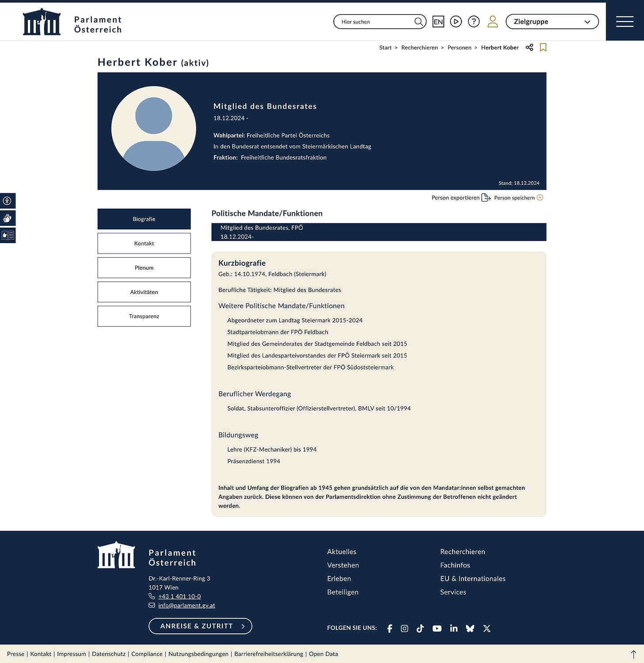This screenshot has width=644, height=663.
Task: Open Beteiligen in the footer
Action: tap(343, 592)
